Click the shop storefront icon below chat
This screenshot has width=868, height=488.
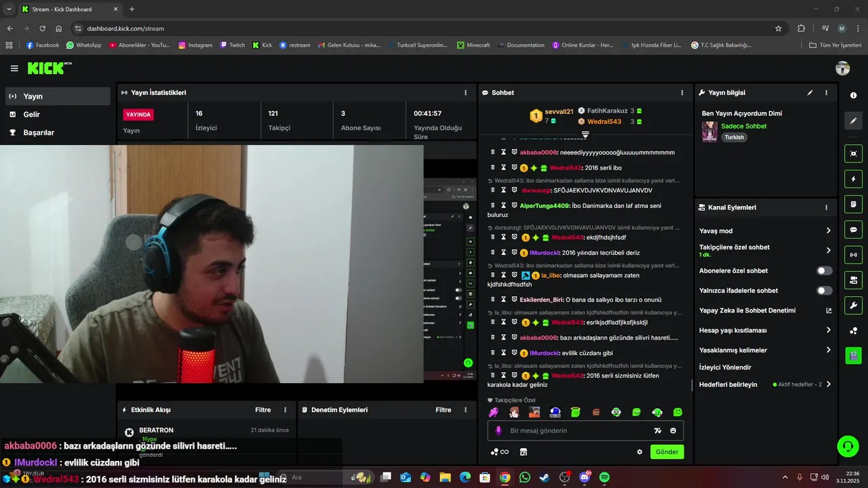[x=524, y=452]
